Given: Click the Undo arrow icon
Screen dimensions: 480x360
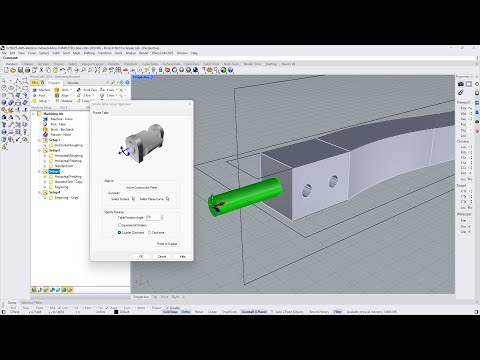Looking at the screenshot, I should click(62, 70).
